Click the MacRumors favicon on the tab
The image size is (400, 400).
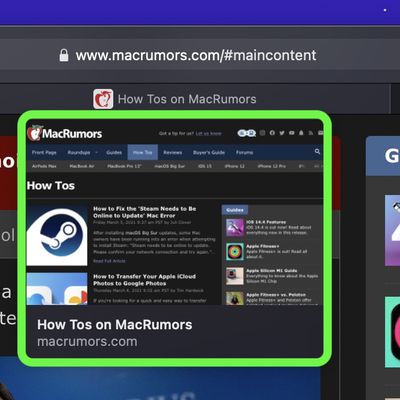pyautogui.click(x=103, y=99)
